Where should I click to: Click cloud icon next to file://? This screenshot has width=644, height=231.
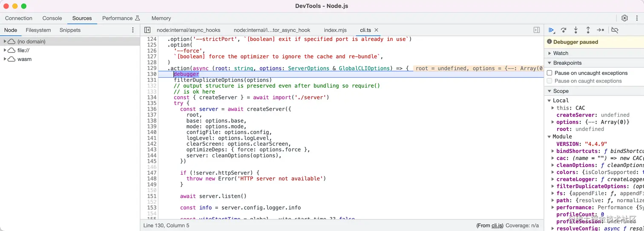tap(11, 50)
